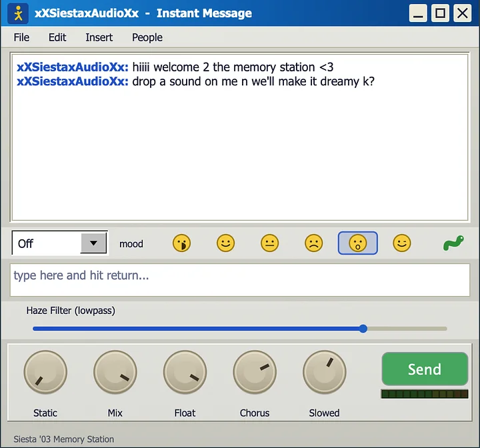
Task: Open the Insert menu
Action: (x=99, y=37)
